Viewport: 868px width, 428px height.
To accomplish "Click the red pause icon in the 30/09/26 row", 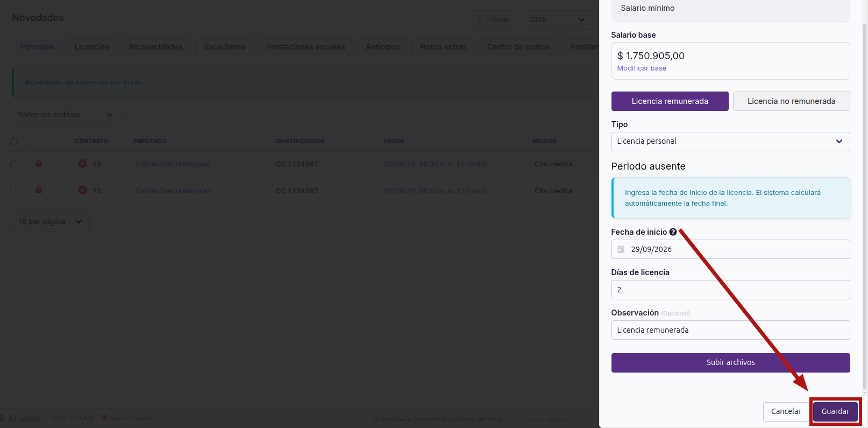I will point(82,164).
